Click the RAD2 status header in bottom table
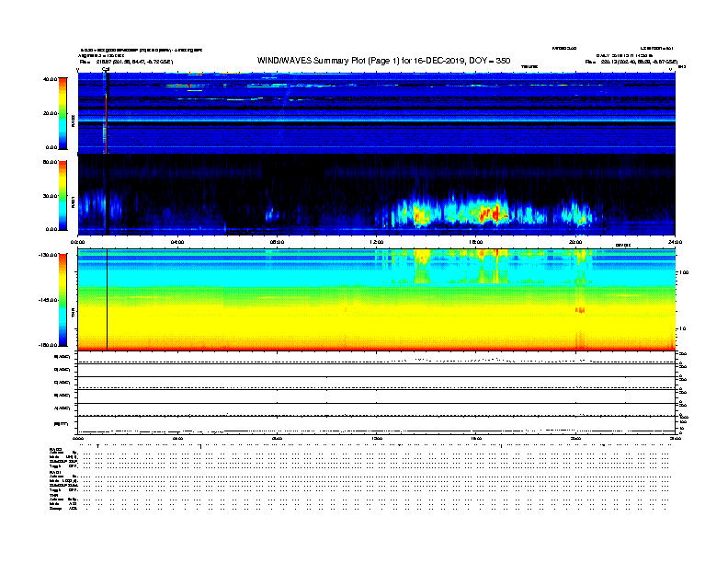728x563 pixels. pos(55,449)
